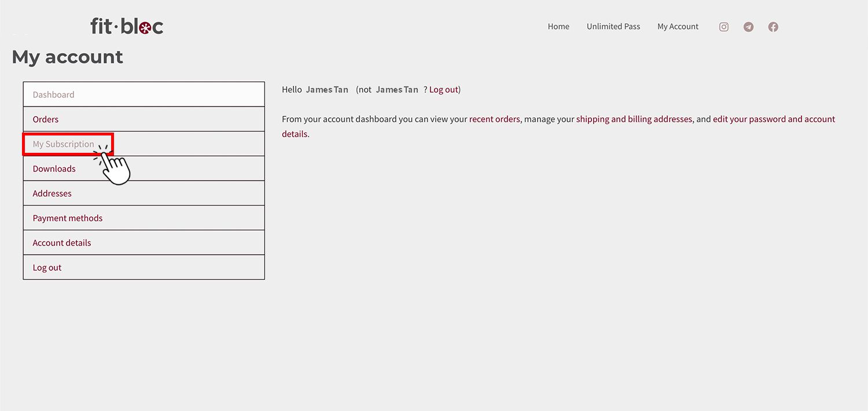
Task: Open the Telegram icon in header
Action: (x=748, y=27)
